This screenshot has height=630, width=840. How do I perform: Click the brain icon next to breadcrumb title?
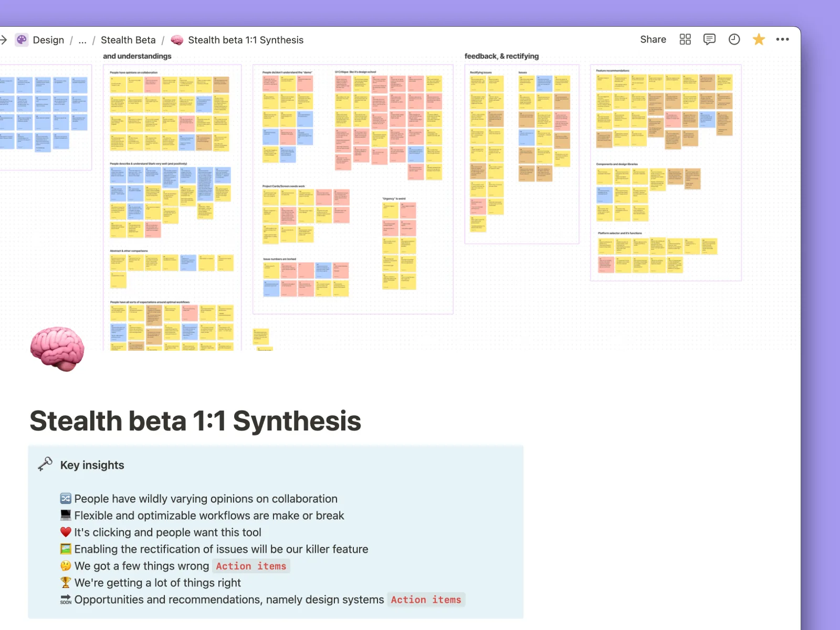tap(177, 40)
